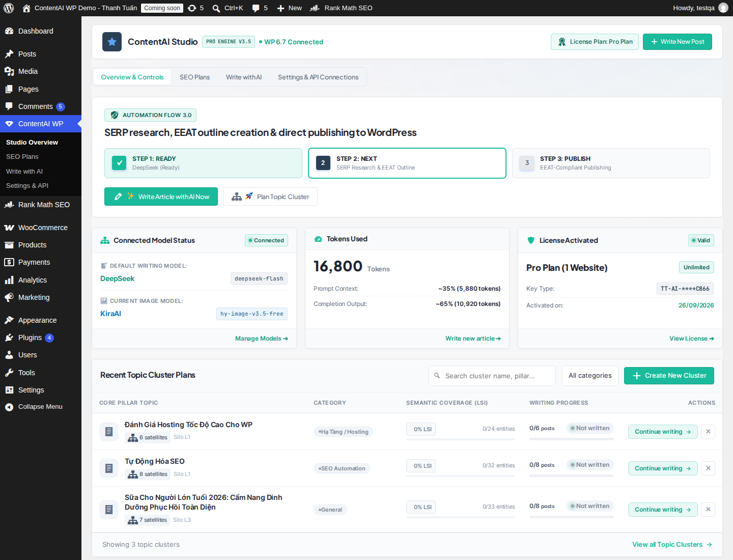Continue writing Đánh Giá Hosting cluster

663,432
